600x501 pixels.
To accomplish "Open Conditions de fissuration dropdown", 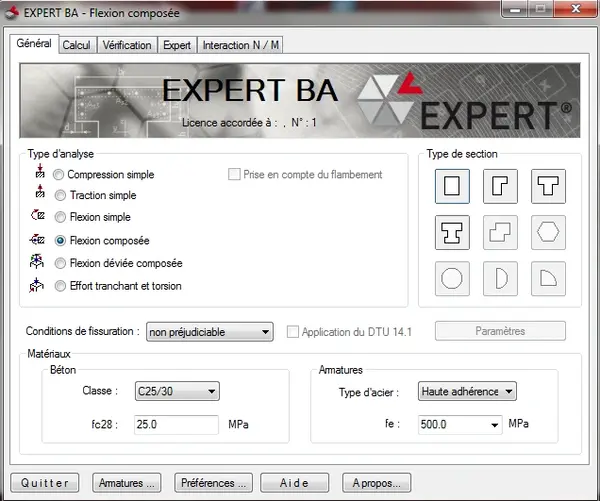I will coord(210,332).
